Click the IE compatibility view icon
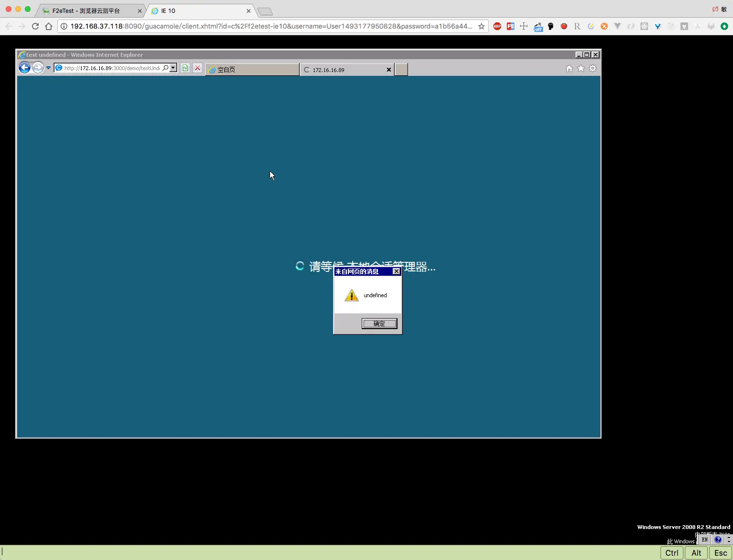Viewport: 733px width, 560px height. point(185,68)
